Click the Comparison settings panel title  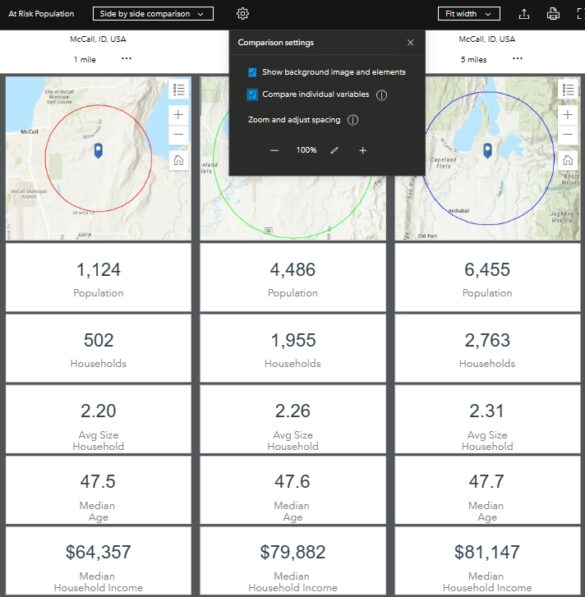(x=275, y=42)
